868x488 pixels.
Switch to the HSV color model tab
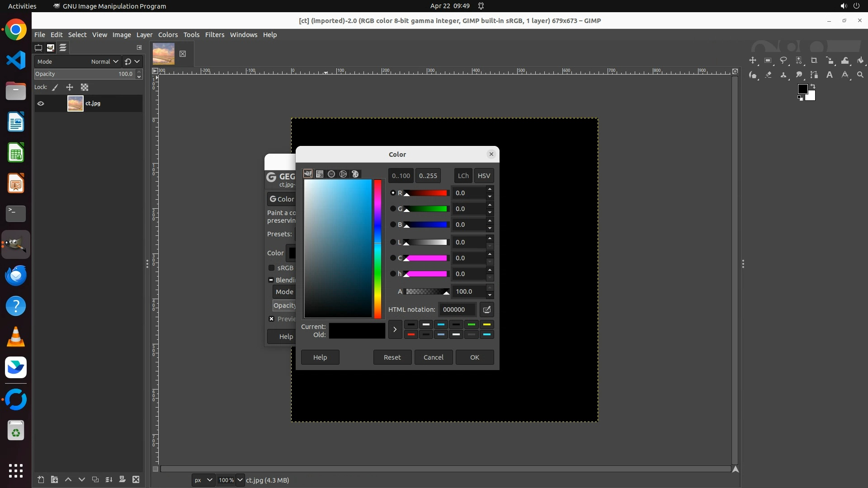point(484,176)
